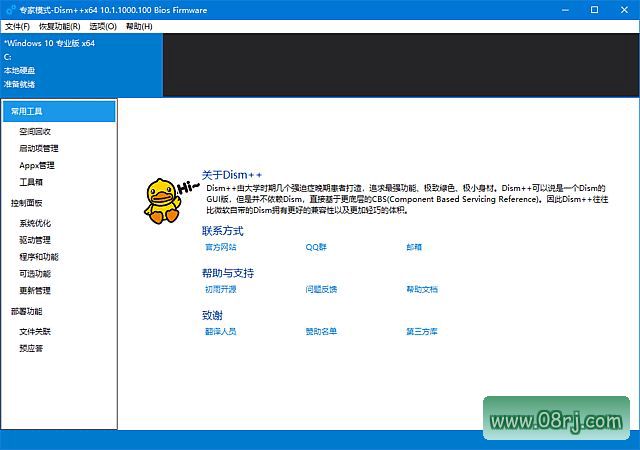The image size is (640, 450).
Task: Open 工具箱 in the sidebar
Action: (31, 182)
